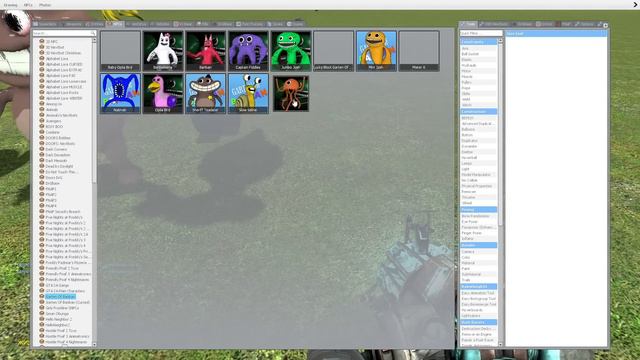Click the icon beside Avengers category
The image size is (640, 360).
42,121
